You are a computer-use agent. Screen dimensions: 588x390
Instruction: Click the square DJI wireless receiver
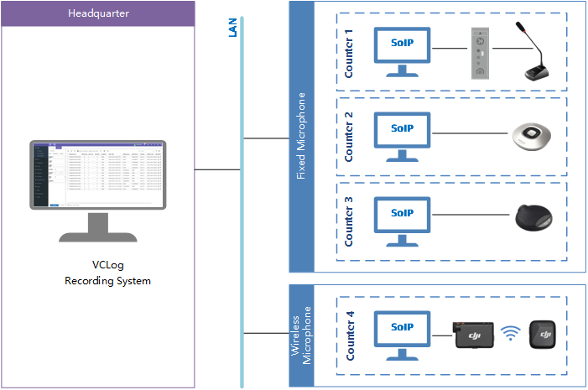(543, 335)
